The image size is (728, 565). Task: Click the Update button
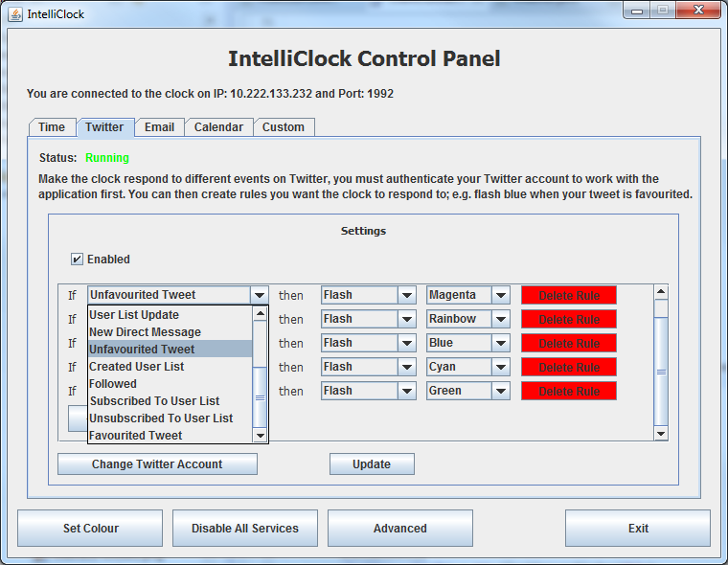tap(372, 463)
